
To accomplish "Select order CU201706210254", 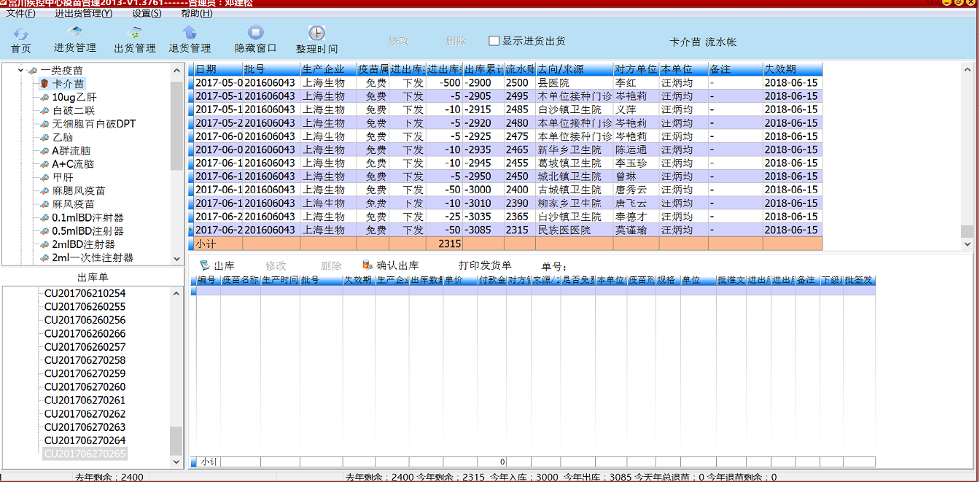I will 85,293.
